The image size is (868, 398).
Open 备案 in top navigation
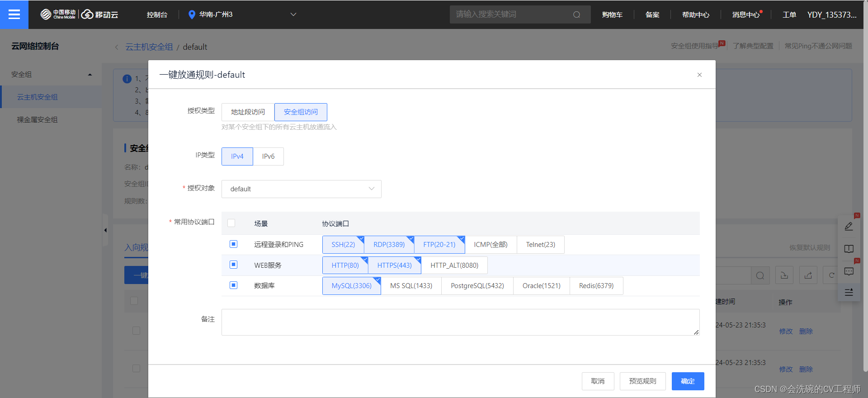point(652,14)
